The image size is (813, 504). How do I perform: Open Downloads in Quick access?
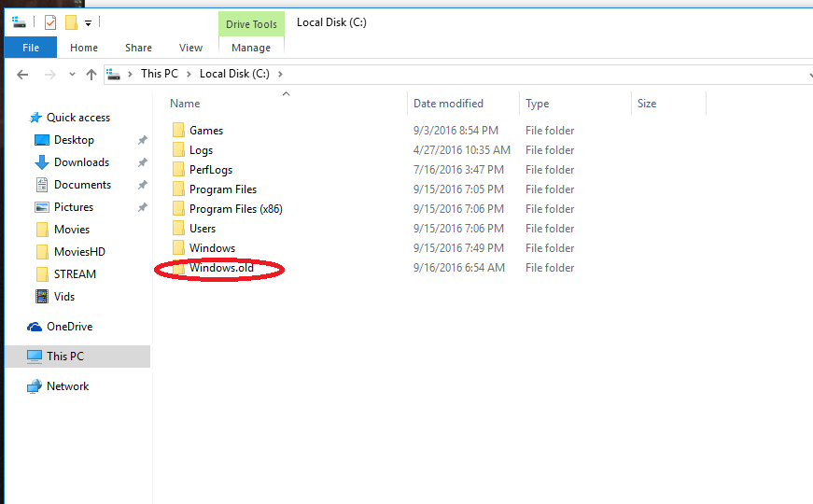(81, 162)
